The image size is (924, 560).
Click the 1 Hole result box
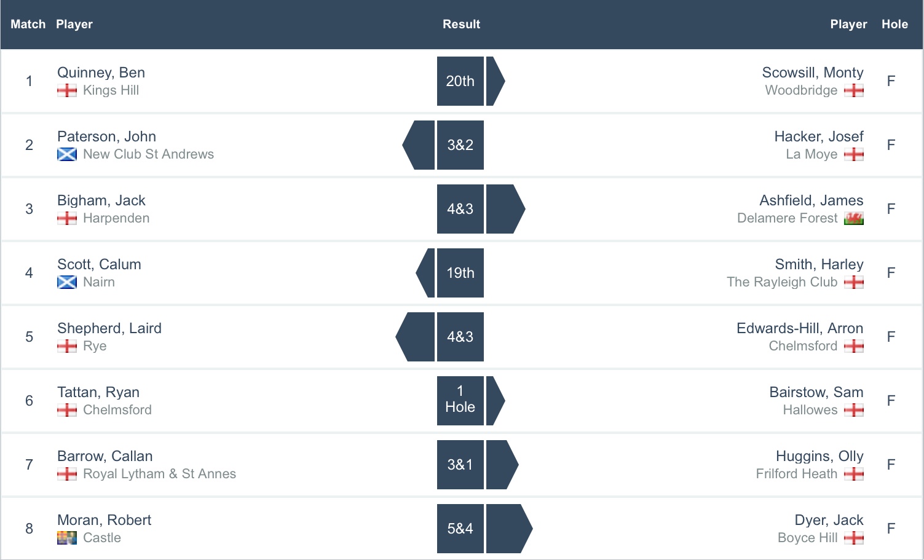point(460,401)
